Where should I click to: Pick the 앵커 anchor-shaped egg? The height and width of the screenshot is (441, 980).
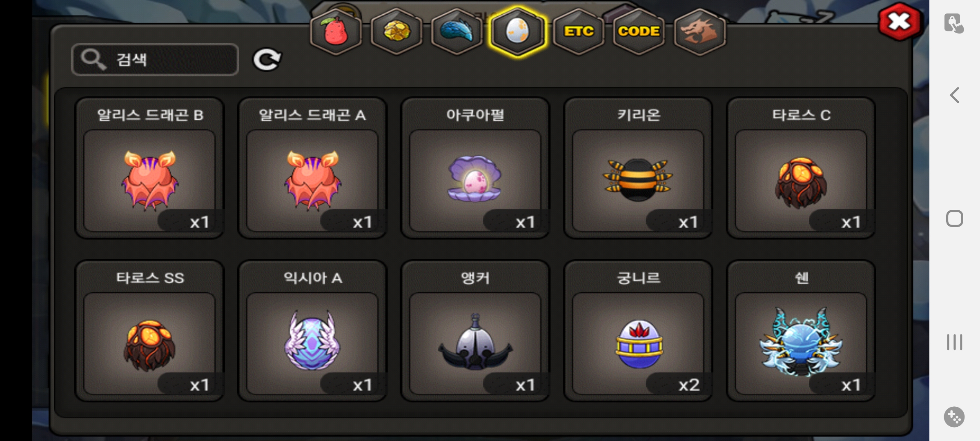[x=475, y=331]
